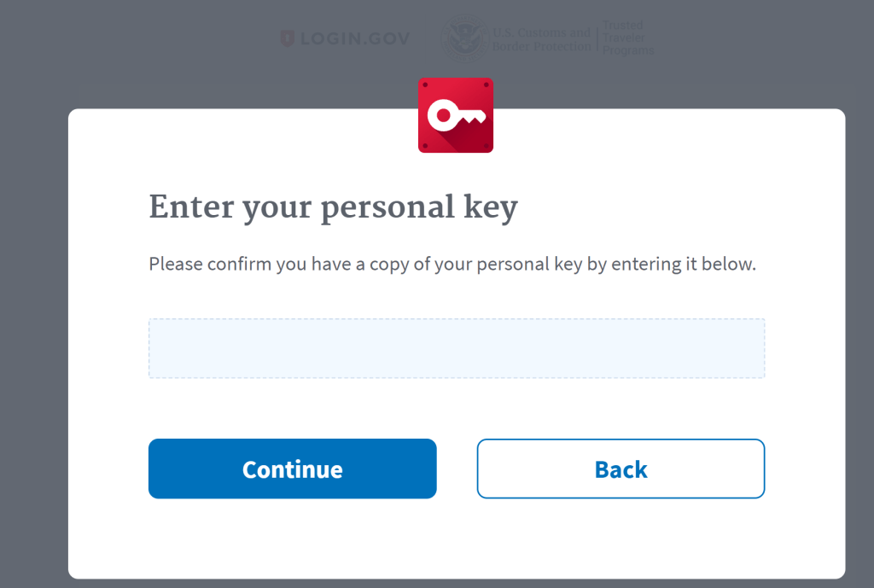Viewport: 874px width, 588px height.
Task: Click the Continue button
Action: point(292,469)
